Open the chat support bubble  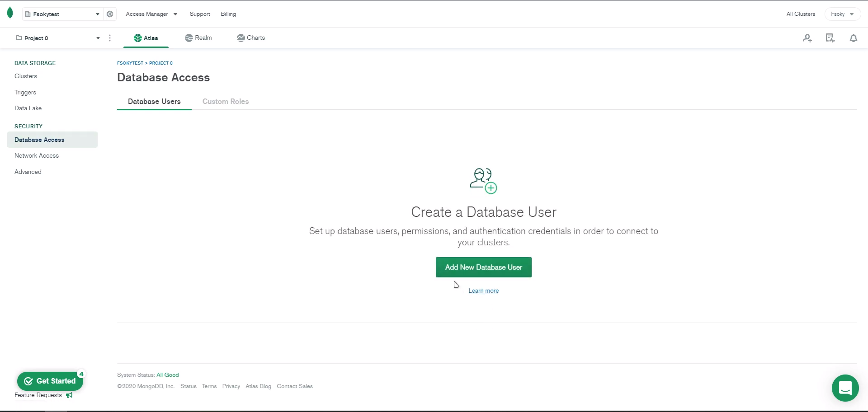point(845,388)
